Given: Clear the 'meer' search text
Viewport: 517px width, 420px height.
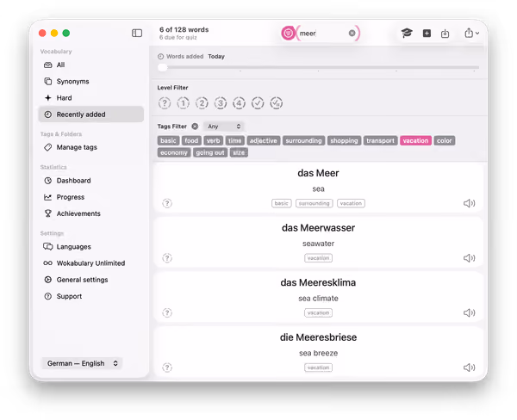Looking at the screenshot, I should [352, 33].
